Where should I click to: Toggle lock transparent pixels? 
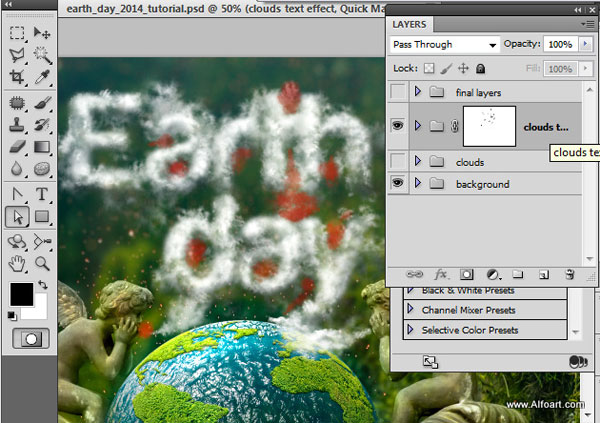pos(429,69)
